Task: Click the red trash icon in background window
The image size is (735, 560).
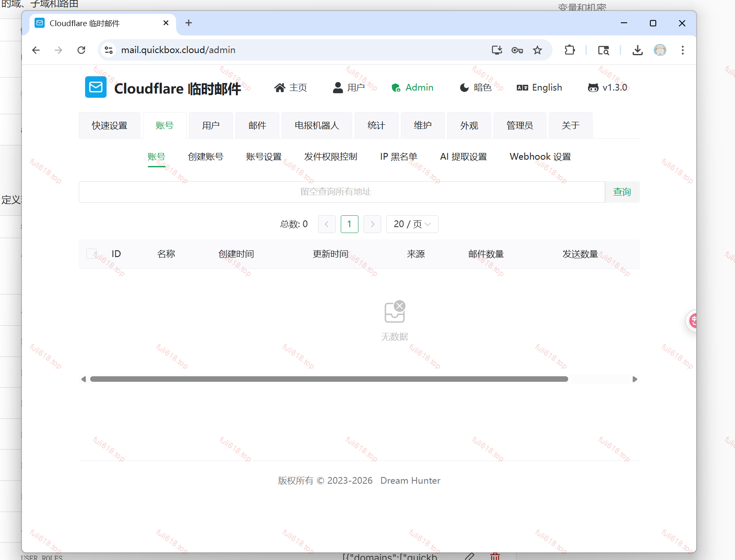Action: [x=495, y=557]
